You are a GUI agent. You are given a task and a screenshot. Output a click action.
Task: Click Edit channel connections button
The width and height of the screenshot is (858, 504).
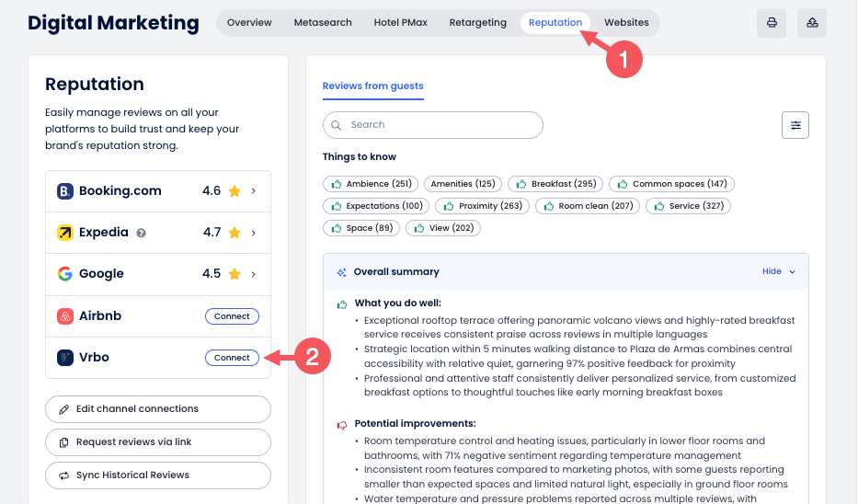click(158, 409)
